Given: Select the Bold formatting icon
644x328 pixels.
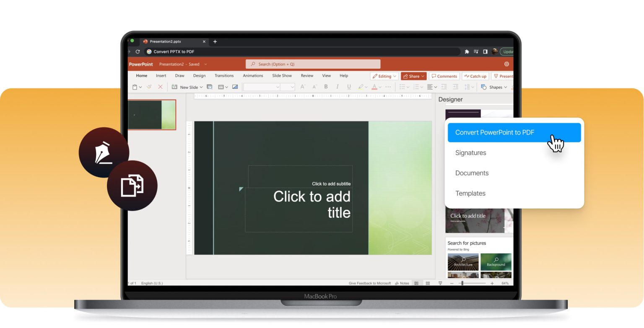Looking at the screenshot, I should (326, 87).
